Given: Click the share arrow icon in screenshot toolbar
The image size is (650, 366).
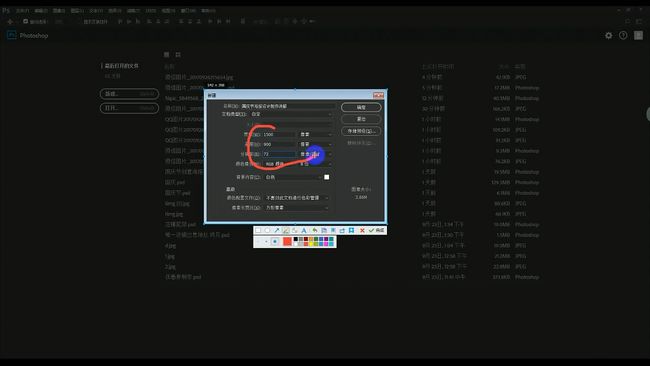Looking at the screenshot, I should coord(342,230).
